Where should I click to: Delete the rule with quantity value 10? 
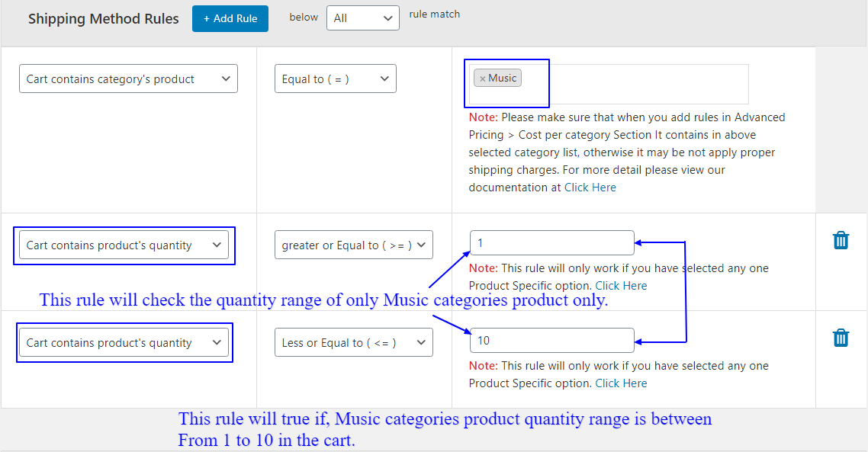(x=841, y=338)
